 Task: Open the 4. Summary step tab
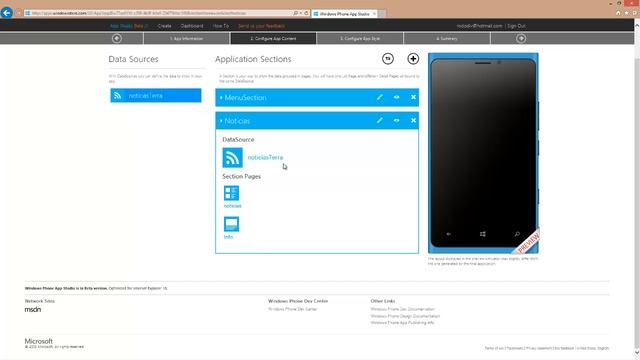click(447, 38)
